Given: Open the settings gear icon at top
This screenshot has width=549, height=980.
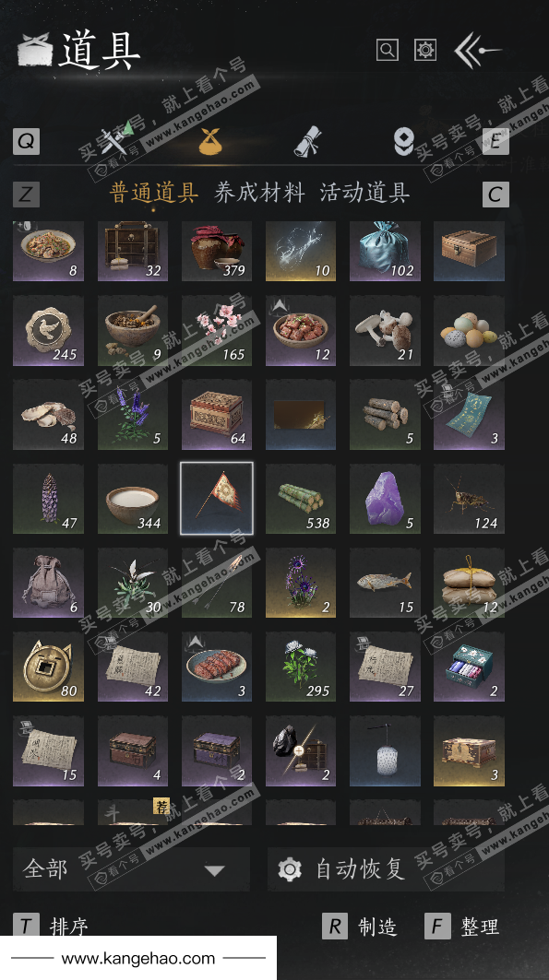Looking at the screenshot, I should pos(425,50).
